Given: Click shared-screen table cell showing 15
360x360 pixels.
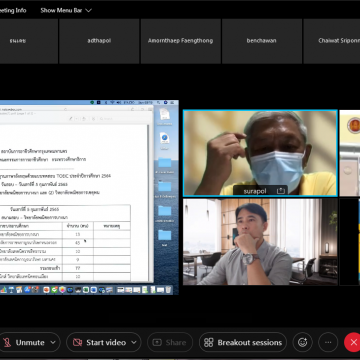Looking at the screenshot, I should 78,234.
